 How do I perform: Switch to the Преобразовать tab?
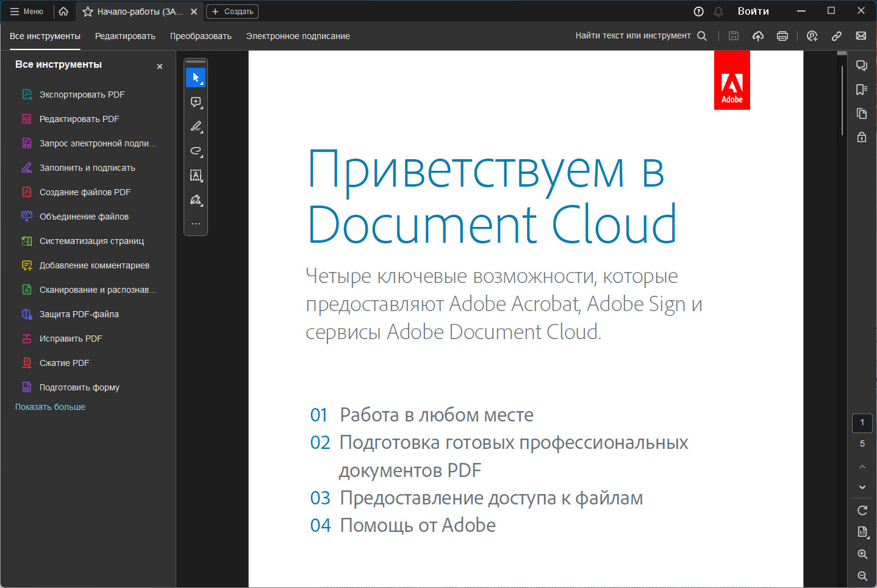201,36
